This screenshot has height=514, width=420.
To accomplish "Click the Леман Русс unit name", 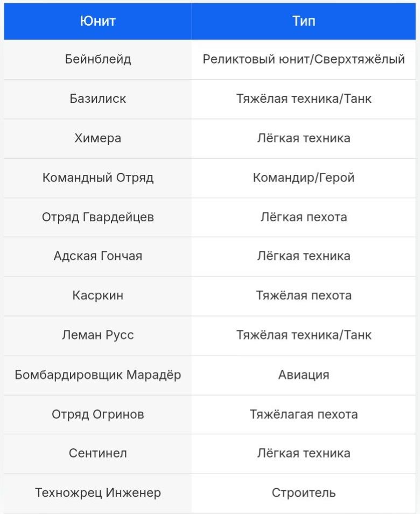I will [97, 335].
